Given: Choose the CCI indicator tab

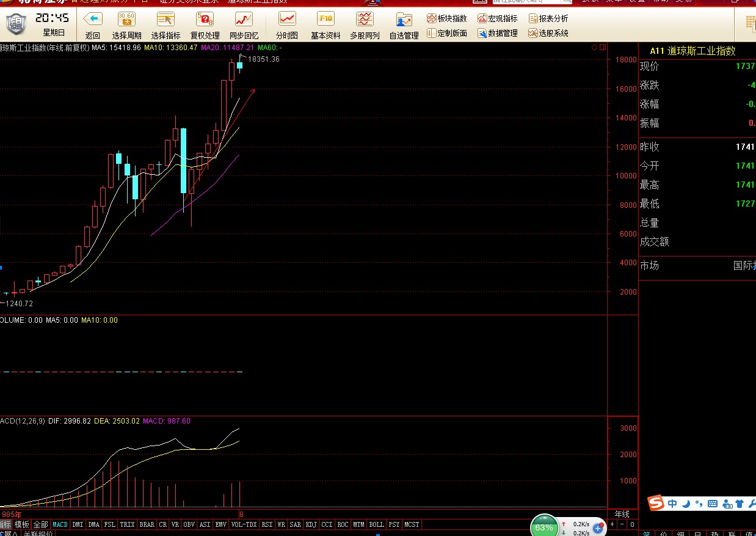Looking at the screenshot, I should pos(327,524).
